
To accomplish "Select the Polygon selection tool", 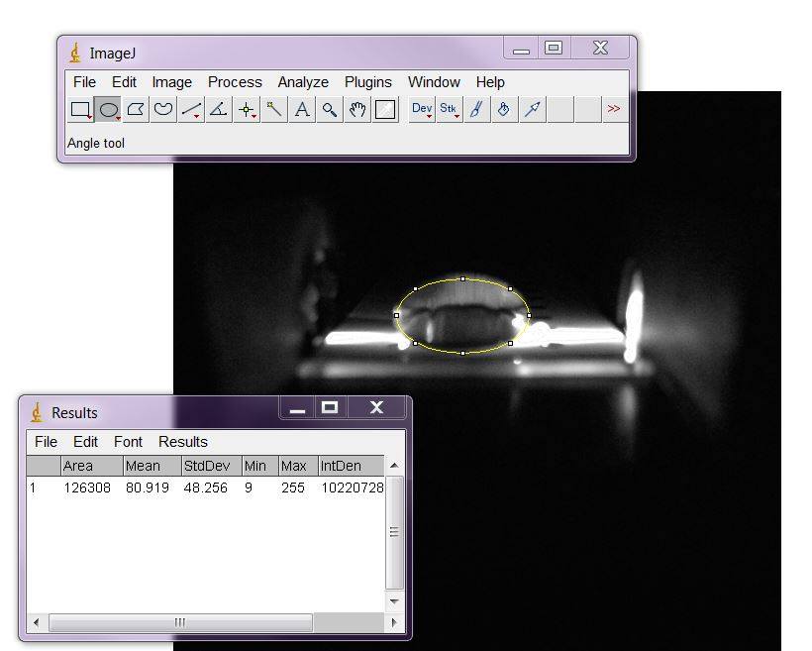I will point(137,109).
